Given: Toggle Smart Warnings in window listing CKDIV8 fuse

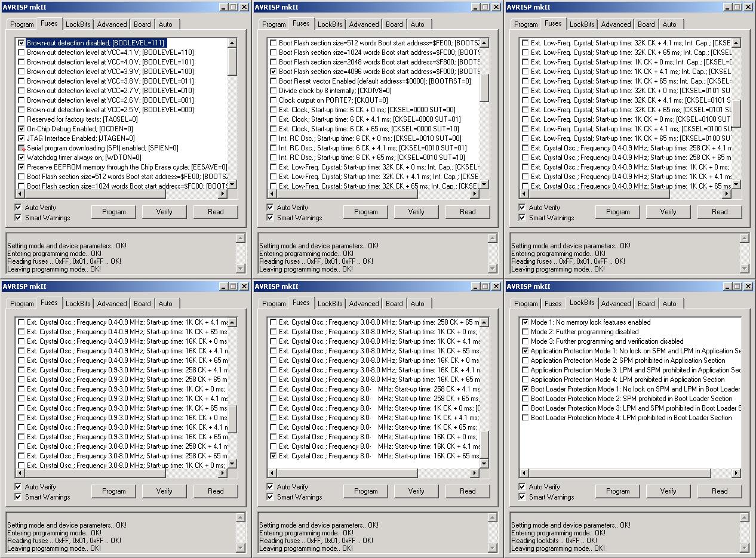Looking at the screenshot, I should coord(270,218).
